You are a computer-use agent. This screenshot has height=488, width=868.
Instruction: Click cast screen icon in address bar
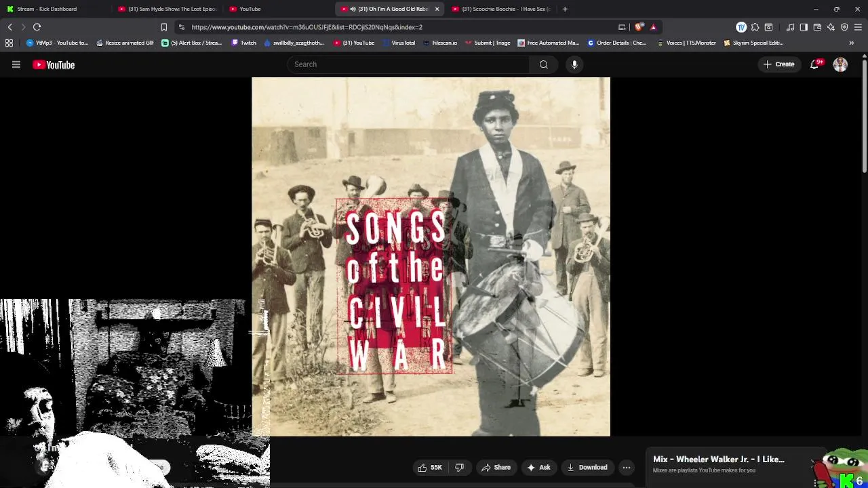tap(622, 27)
